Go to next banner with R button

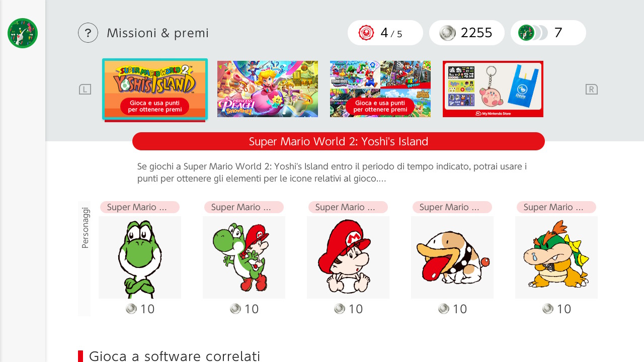click(x=592, y=89)
